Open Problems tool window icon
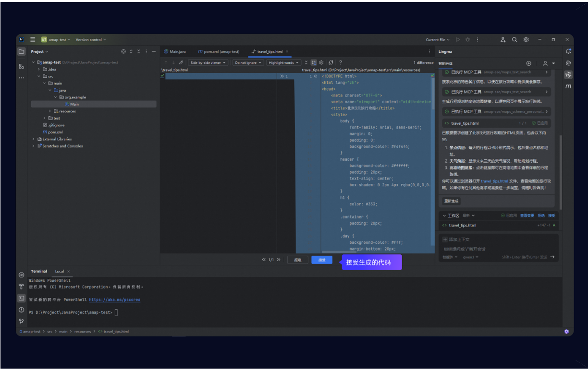 22,310
